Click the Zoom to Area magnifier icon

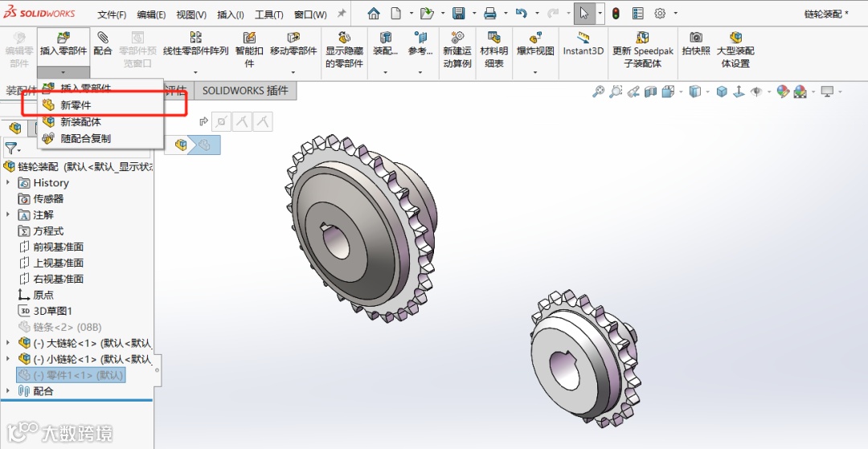click(x=616, y=92)
